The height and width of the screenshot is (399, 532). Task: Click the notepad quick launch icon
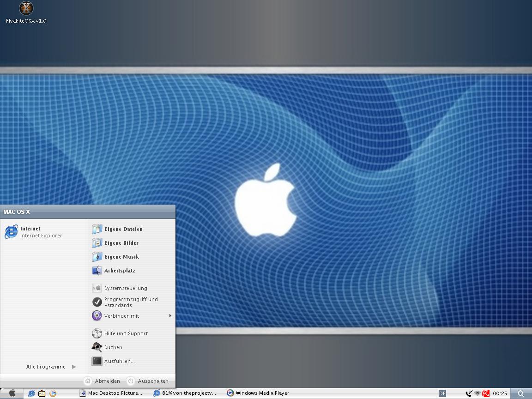click(42, 393)
